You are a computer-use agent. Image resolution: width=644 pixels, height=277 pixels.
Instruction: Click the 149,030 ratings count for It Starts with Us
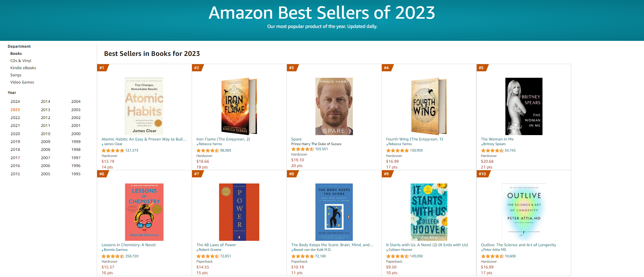click(416, 256)
